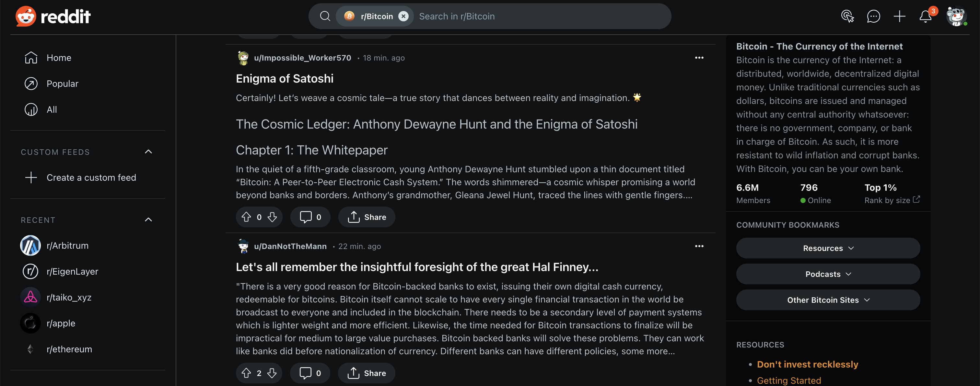Click the create post plus icon
The width and height of the screenshot is (980, 386).
pos(899,16)
